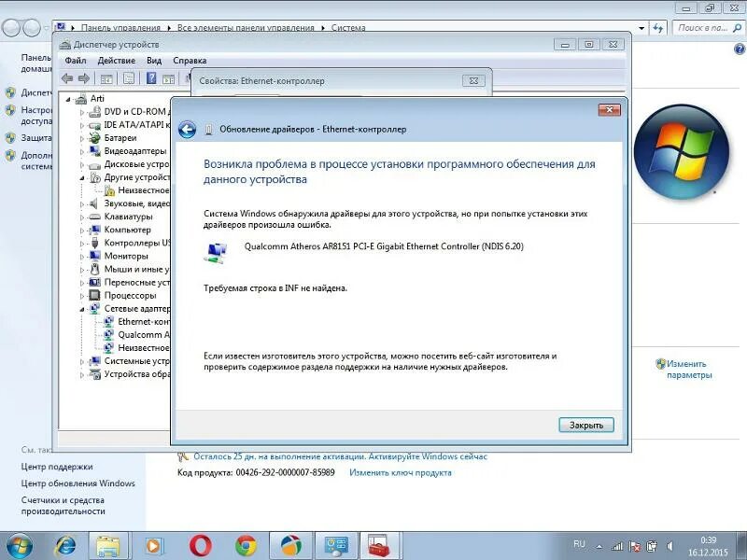This screenshot has width=747, height=560.
Task: Select DVD и CD-ROM device category
Action: coord(134,111)
